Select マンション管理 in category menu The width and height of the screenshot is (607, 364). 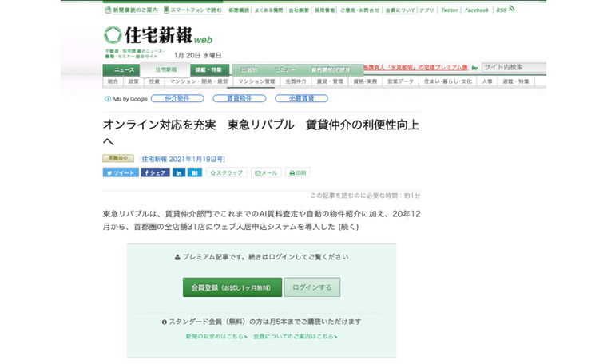[x=256, y=81]
